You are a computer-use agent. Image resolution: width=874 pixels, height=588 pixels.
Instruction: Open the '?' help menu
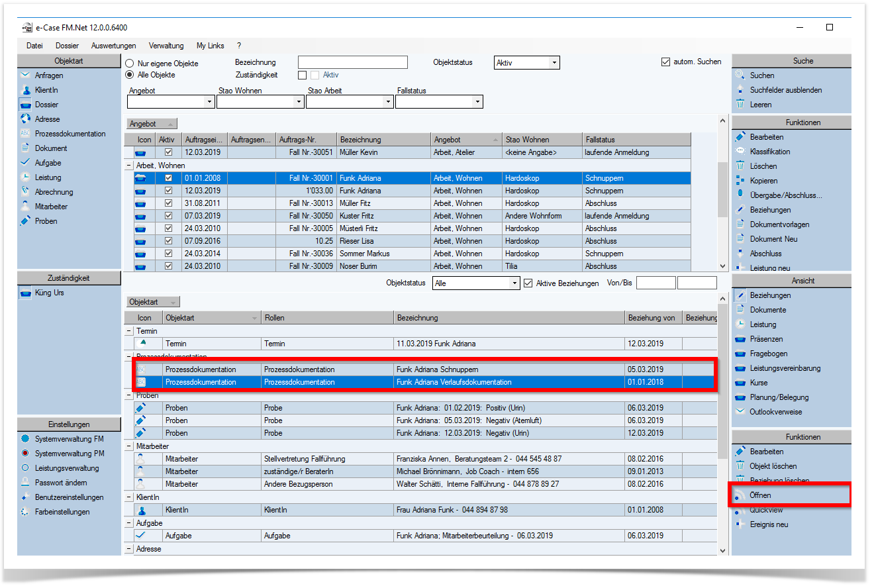tap(239, 46)
